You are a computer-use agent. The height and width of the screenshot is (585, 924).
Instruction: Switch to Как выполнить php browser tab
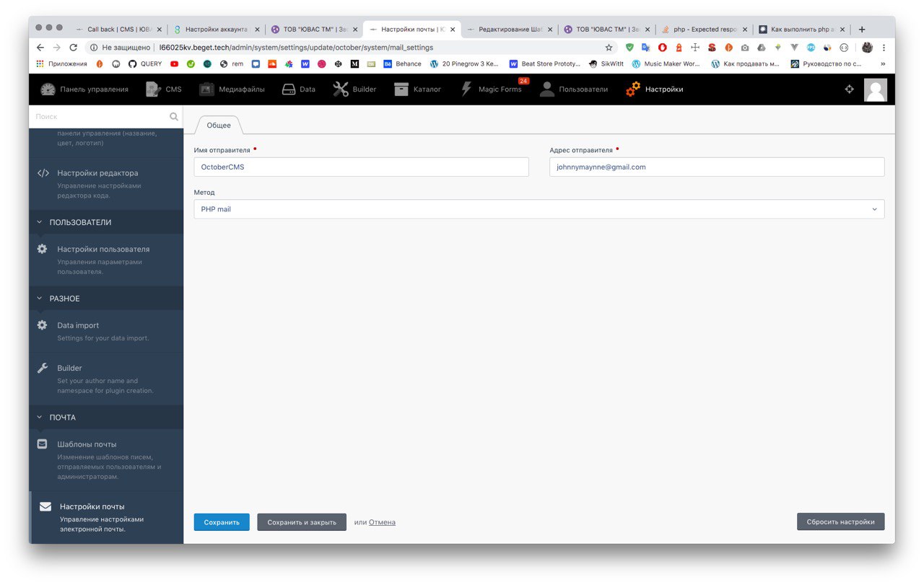click(801, 30)
